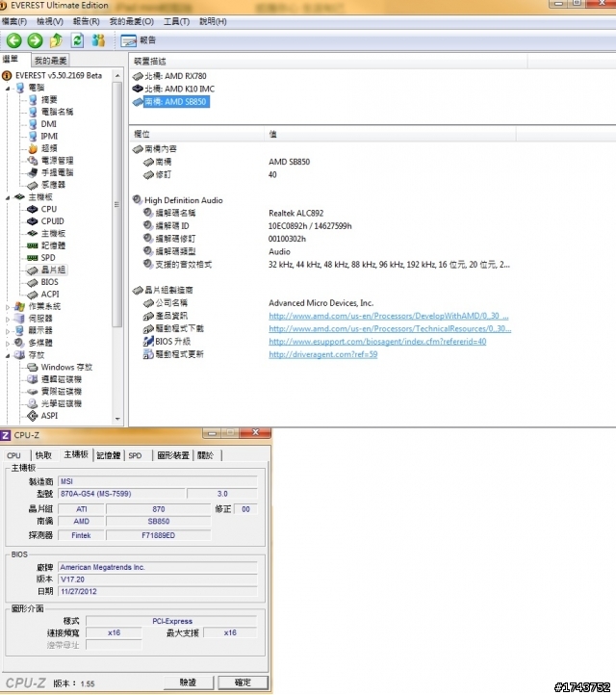Collapse the 電腦 tree branch
This screenshot has height=695, width=616.
coord(8,89)
